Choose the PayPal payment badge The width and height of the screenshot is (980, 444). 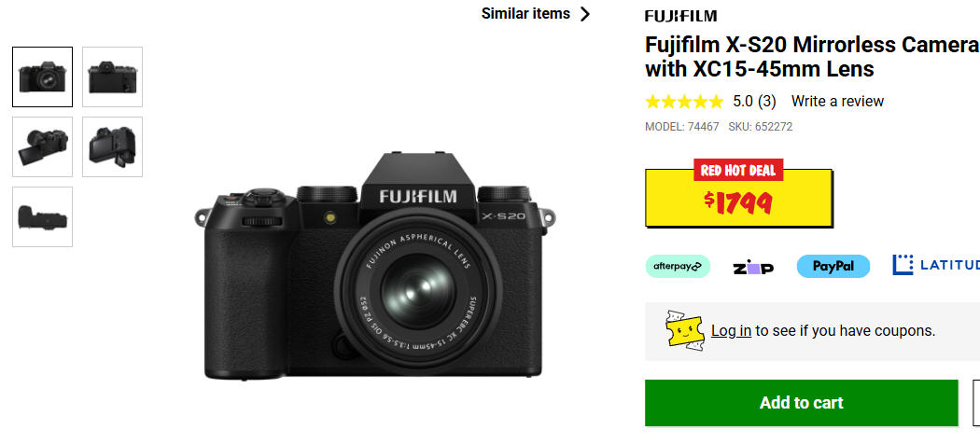tap(833, 266)
